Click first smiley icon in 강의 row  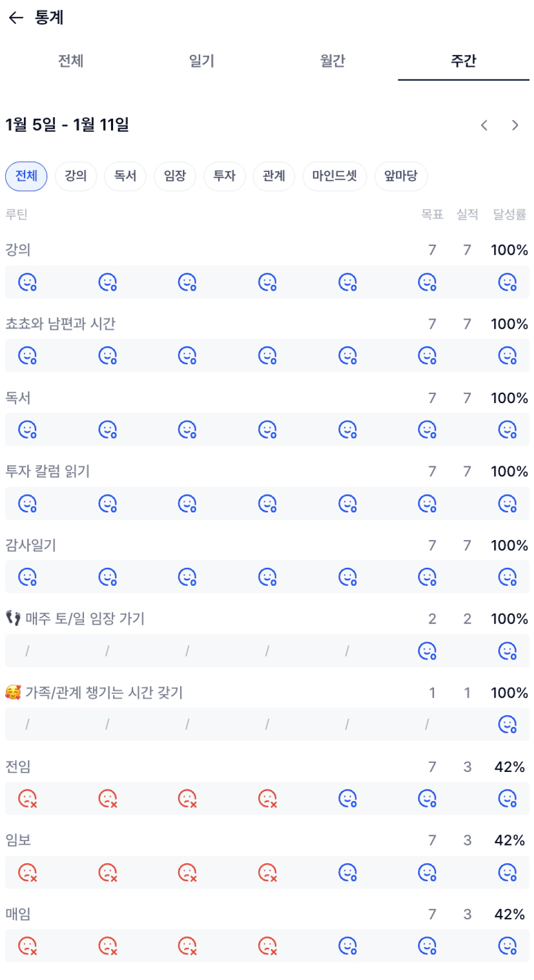coord(27,282)
